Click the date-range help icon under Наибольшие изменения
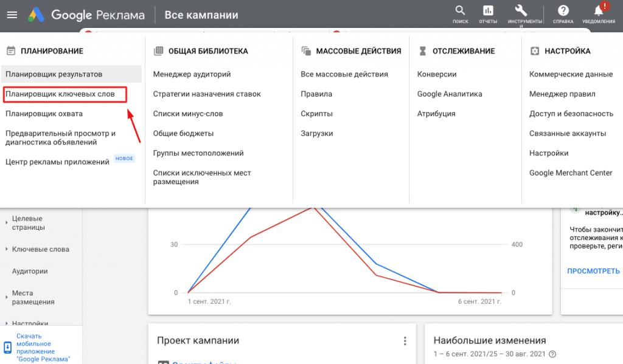The width and height of the screenshot is (623, 364). pyautogui.click(x=552, y=354)
